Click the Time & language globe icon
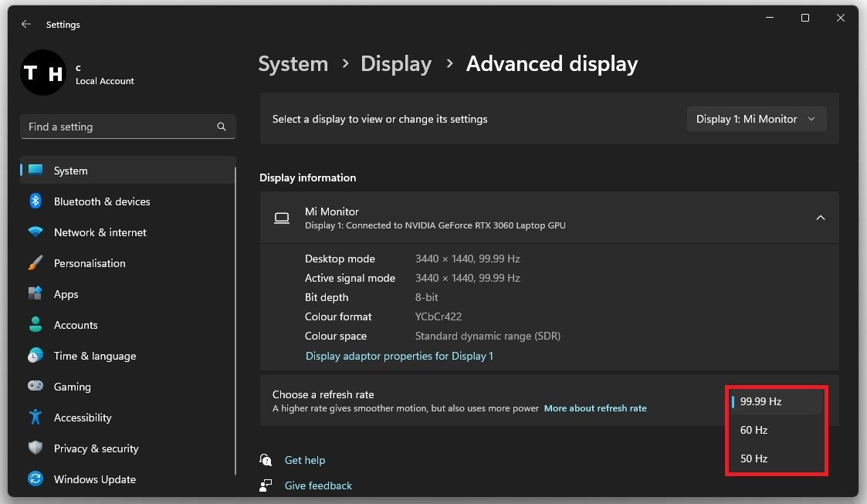This screenshot has height=504, width=867. pos(36,355)
